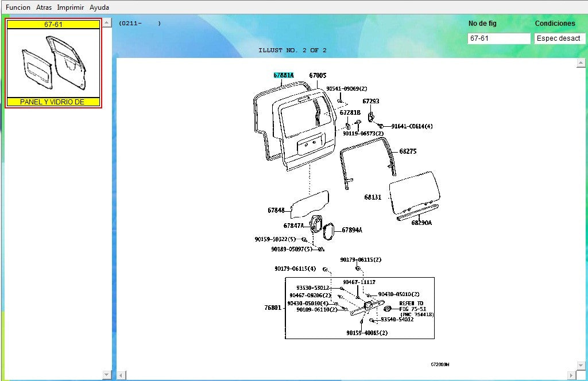Click the No de fig input field
This screenshot has height=381, width=588.
click(498, 38)
